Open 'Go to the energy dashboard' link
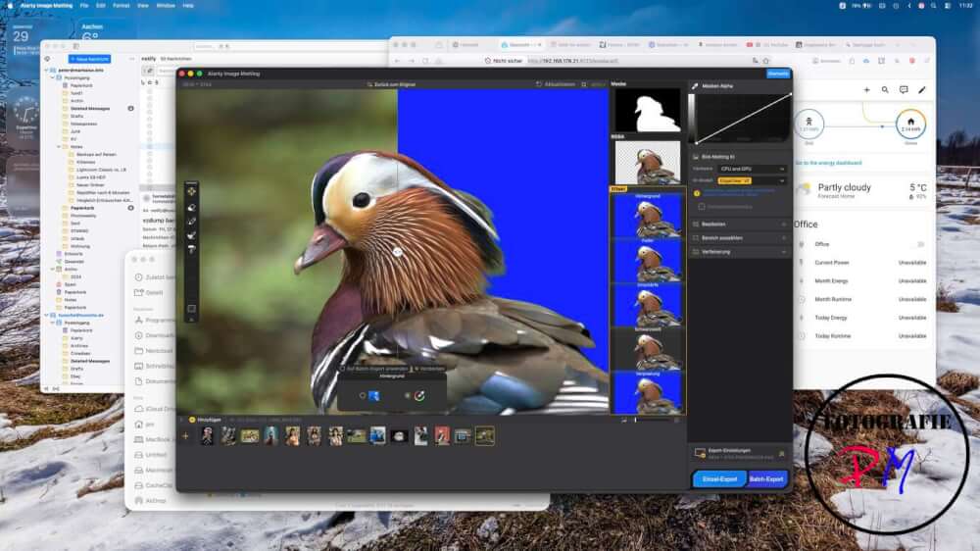The image size is (980, 551). pyautogui.click(x=828, y=163)
